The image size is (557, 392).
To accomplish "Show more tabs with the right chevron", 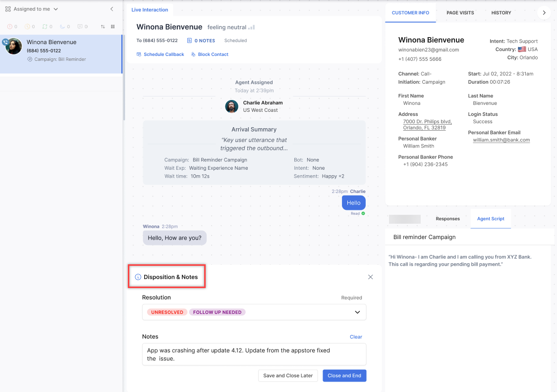I will pos(544,13).
